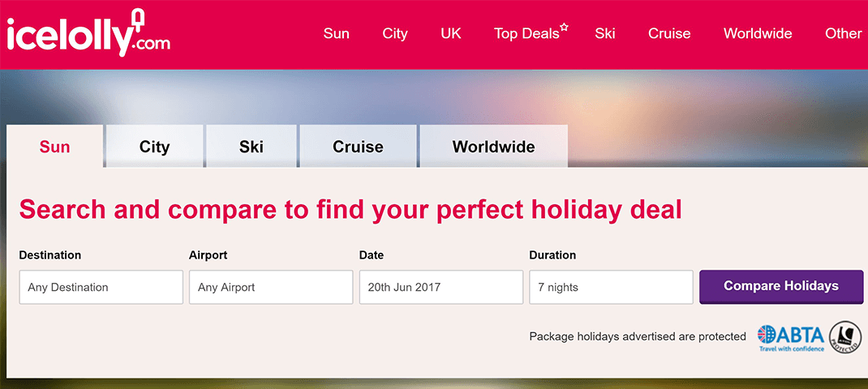
Task: Switch to the Ski search tab
Action: (251, 147)
